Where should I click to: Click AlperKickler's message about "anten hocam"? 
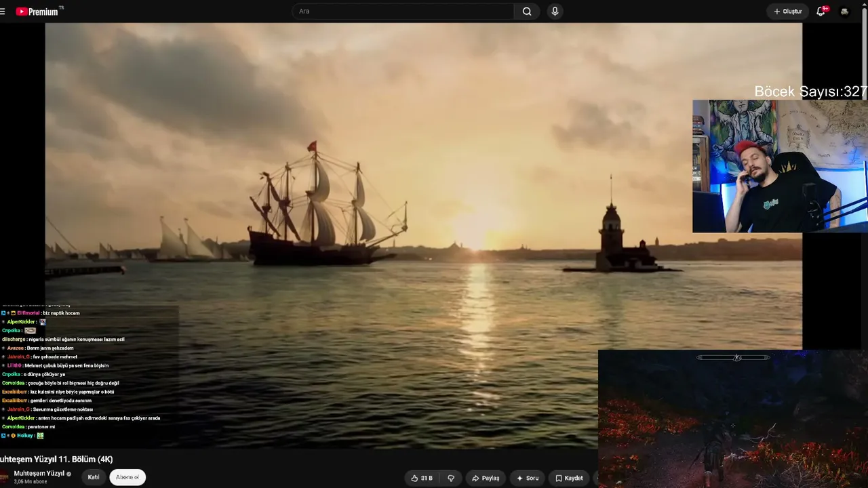point(99,419)
